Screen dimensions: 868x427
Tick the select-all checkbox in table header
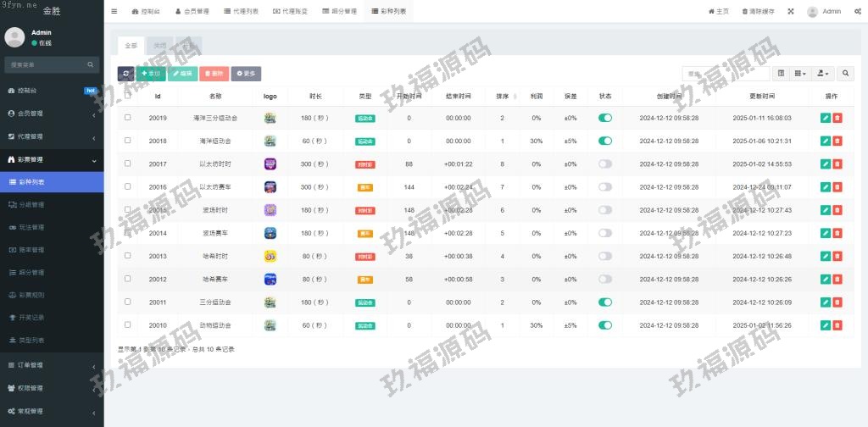point(128,96)
